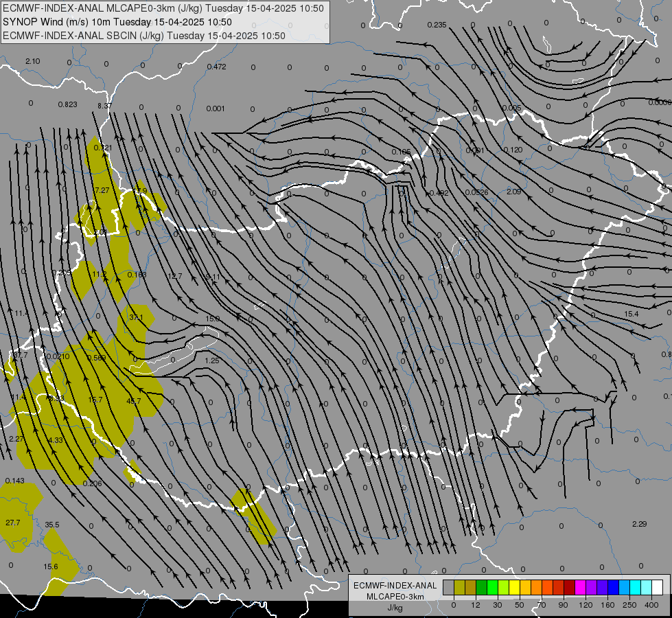Click the map value 0.105

[401, 152]
